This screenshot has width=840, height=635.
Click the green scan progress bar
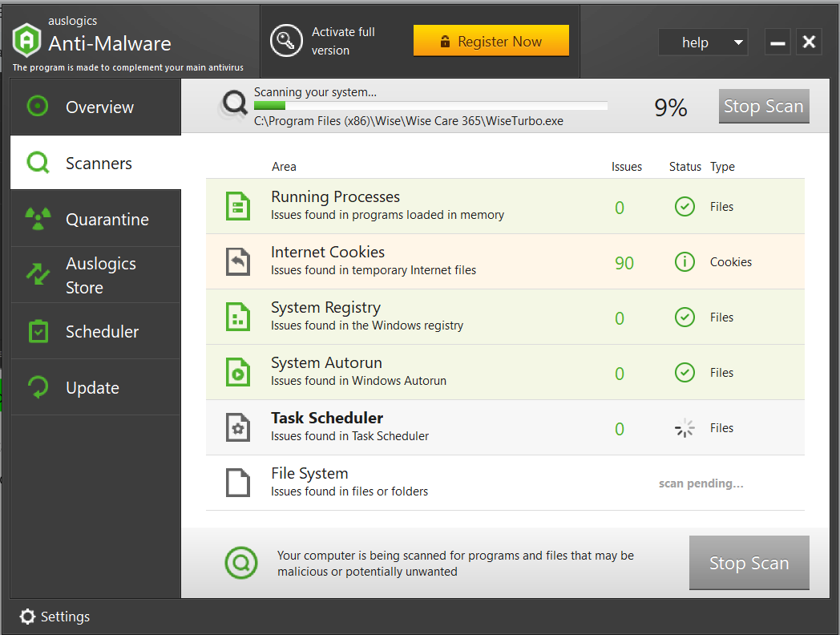(x=269, y=105)
